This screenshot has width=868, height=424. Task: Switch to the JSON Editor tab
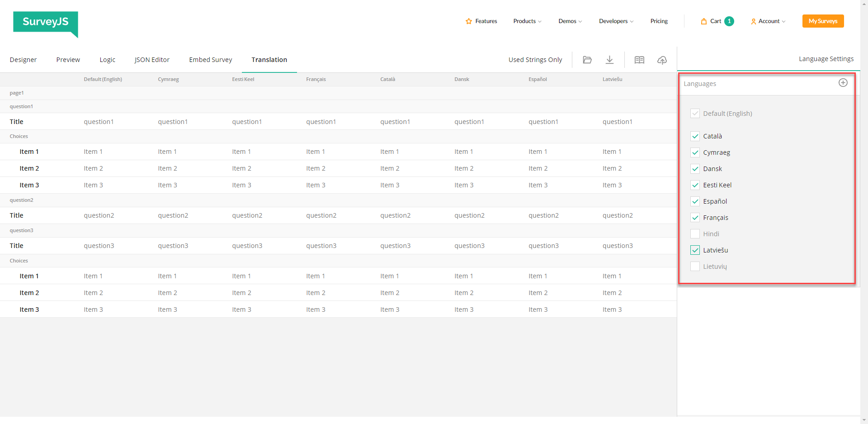[x=152, y=59]
